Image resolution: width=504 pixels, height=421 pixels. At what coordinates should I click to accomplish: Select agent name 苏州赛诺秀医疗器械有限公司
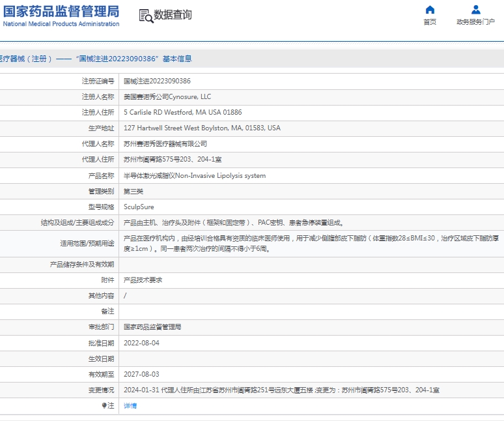point(165,144)
